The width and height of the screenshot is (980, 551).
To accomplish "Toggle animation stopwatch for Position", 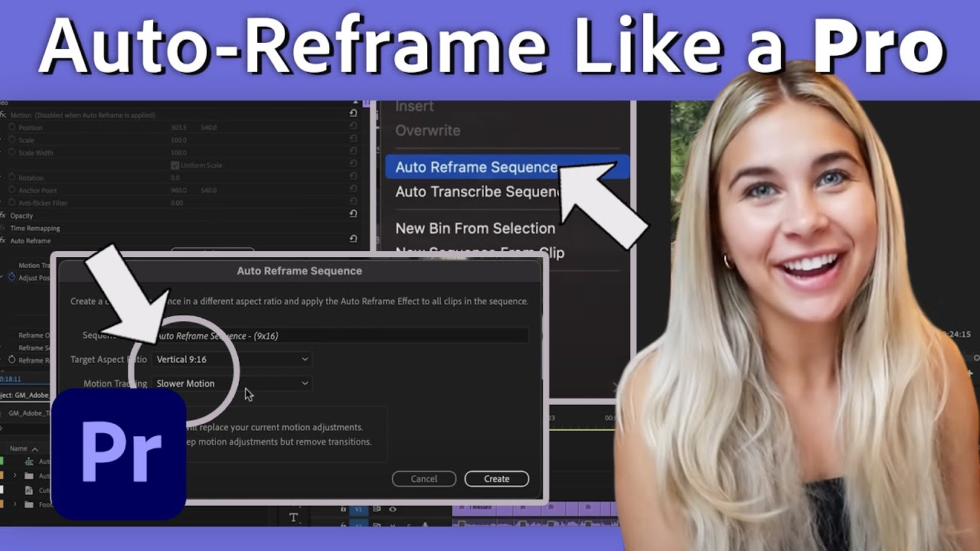I will (x=11, y=127).
